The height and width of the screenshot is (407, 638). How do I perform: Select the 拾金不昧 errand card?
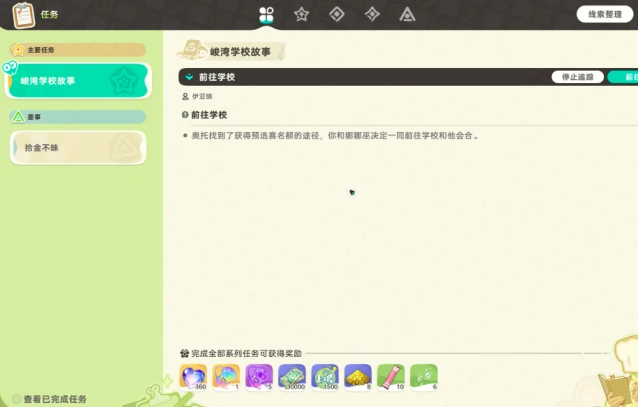pos(78,148)
